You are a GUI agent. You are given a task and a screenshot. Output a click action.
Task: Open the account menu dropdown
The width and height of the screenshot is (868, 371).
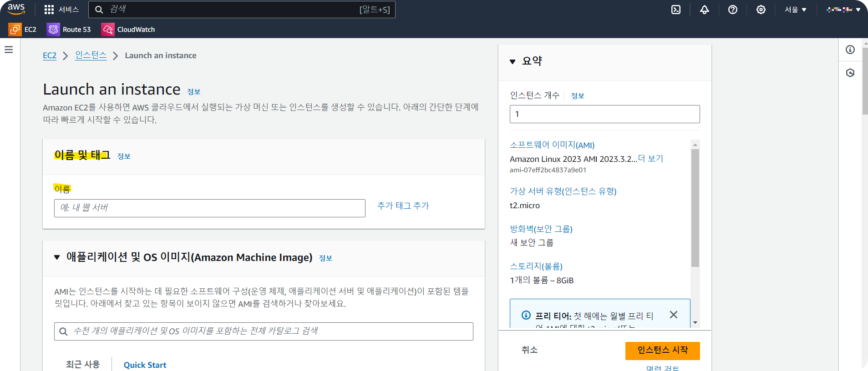click(x=843, y=10)
